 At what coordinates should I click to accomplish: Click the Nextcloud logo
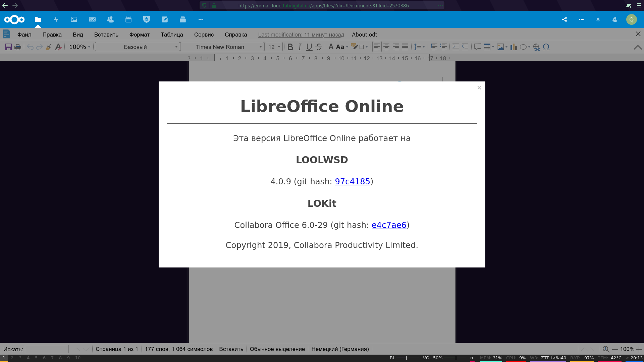14,19
